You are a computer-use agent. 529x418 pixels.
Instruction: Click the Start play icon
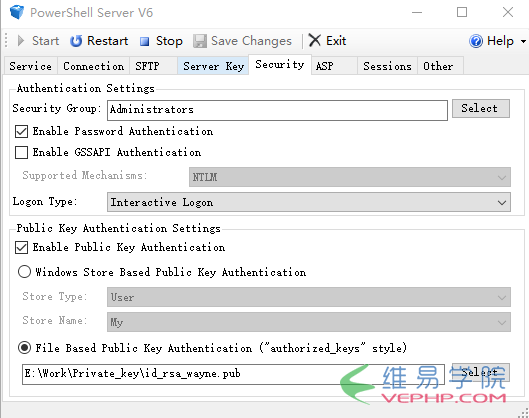pos(21,41)
